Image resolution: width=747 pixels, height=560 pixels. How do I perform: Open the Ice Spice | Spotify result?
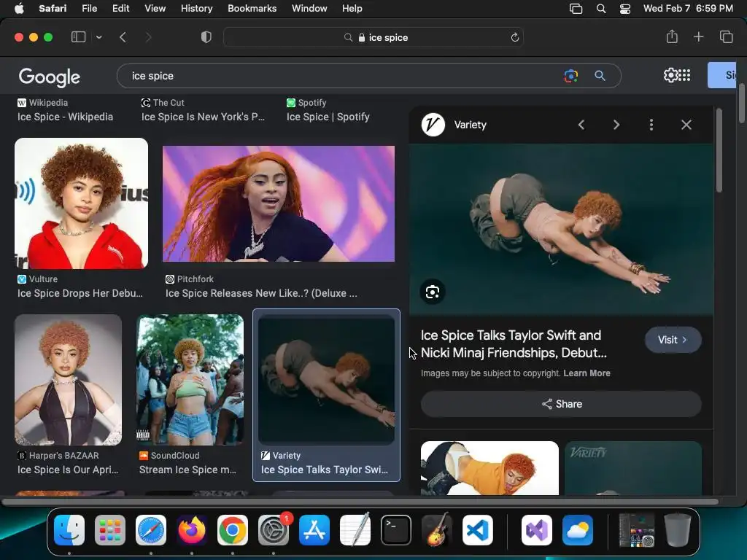[x=328, y=117]
